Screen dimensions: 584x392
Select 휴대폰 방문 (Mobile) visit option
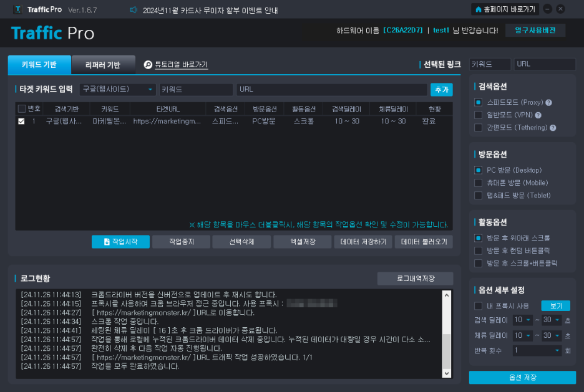pos(478,183)
